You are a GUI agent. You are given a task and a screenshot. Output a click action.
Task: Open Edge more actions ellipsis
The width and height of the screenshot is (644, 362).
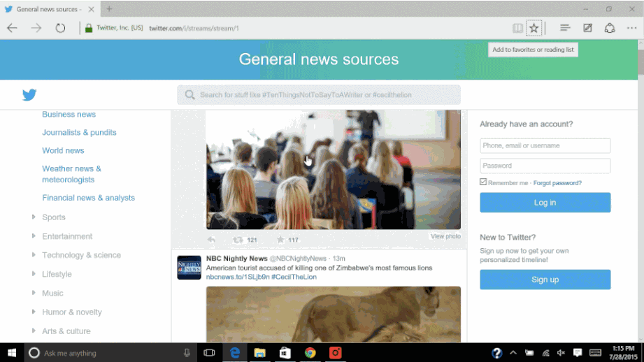(631, 28)
